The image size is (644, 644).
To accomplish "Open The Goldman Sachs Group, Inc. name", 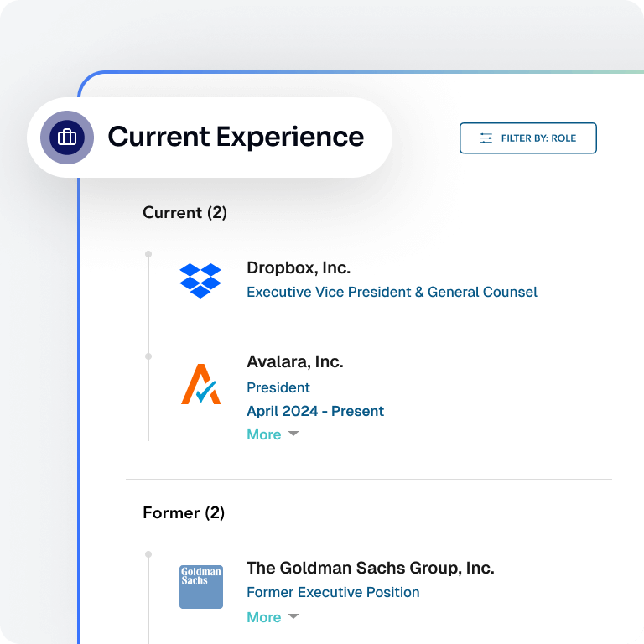I will coord(370,568).
